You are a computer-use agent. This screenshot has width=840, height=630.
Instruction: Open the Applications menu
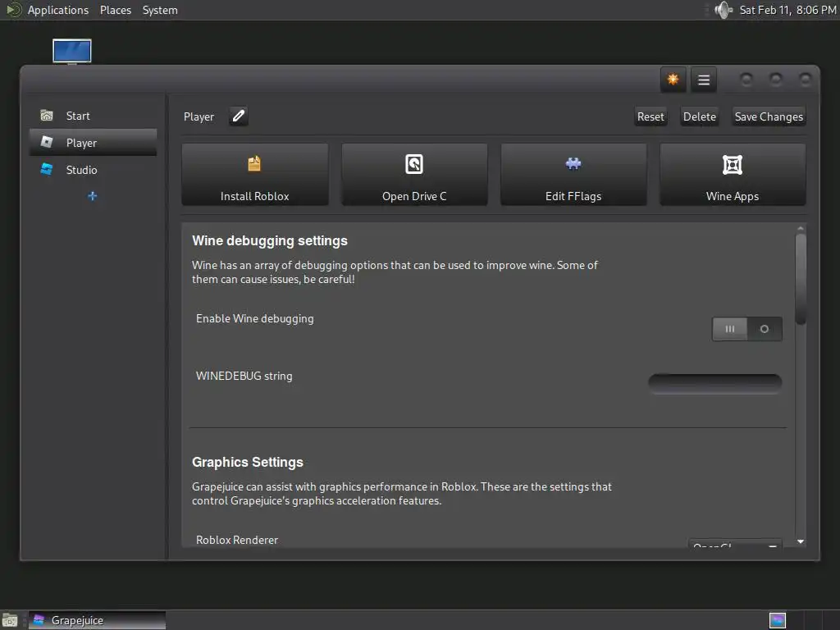click(58, 10)
